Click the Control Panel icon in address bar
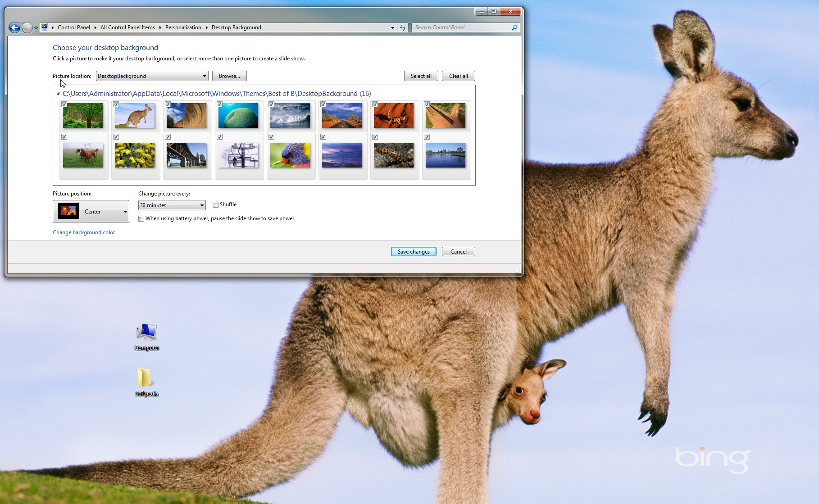 [x=45, y=27]
